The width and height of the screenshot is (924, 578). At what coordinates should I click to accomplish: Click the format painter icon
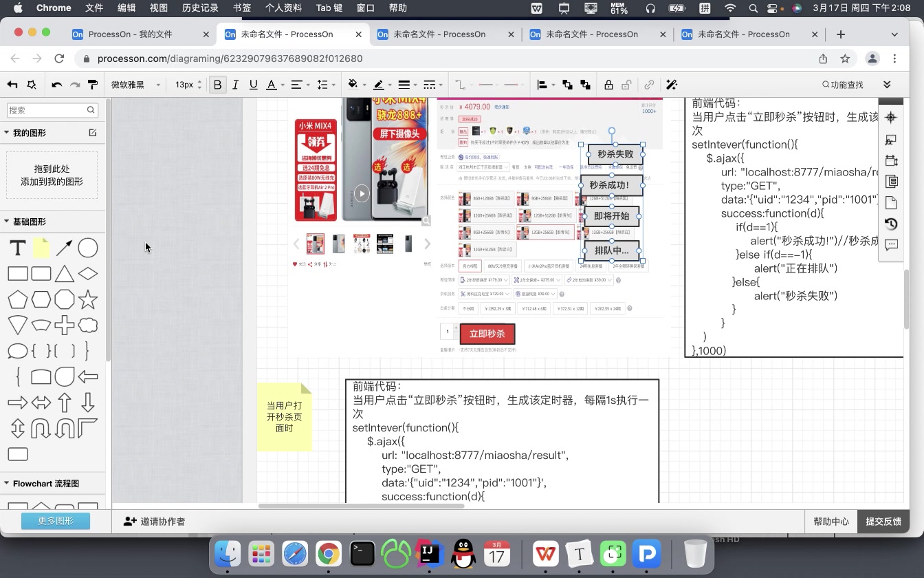93,85
